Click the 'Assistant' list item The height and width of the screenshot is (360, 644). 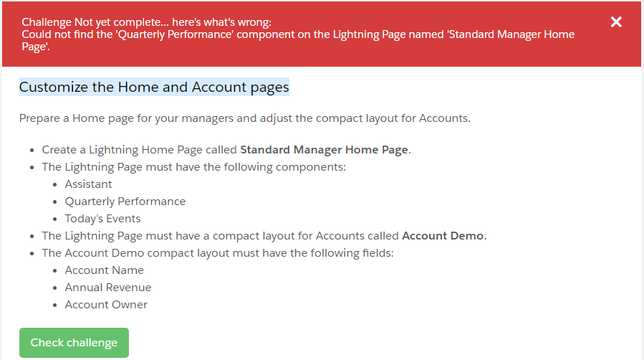(88, 184)
